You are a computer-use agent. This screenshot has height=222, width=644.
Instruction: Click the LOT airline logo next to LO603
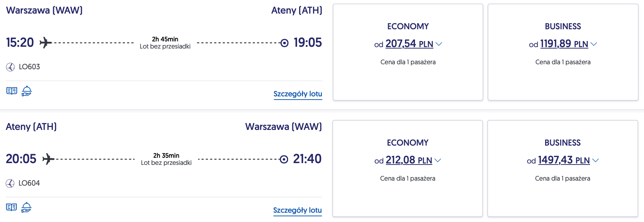(x=10, y=67)
